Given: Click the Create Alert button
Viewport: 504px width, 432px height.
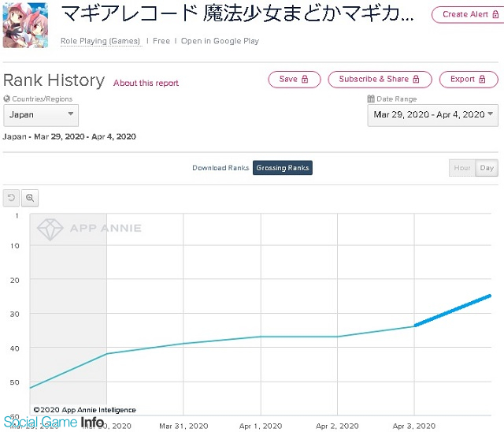Looking at the screenshot, I should pos(468,14).
